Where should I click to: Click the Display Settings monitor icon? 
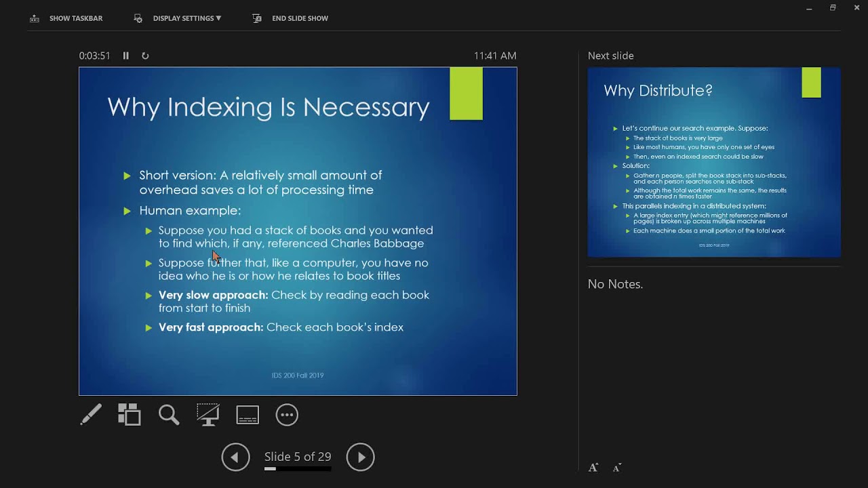[x=138, y=18]
